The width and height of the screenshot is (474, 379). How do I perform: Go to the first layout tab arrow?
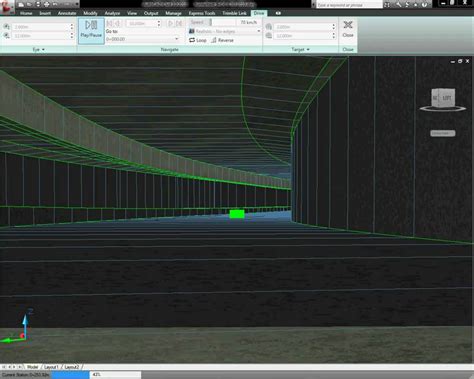click(x=4, y=367)
